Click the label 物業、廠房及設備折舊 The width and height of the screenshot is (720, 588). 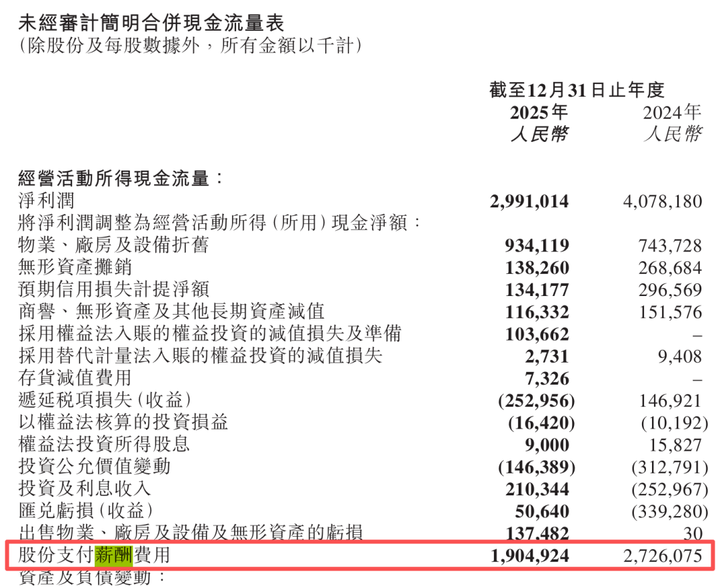[113, 245]
